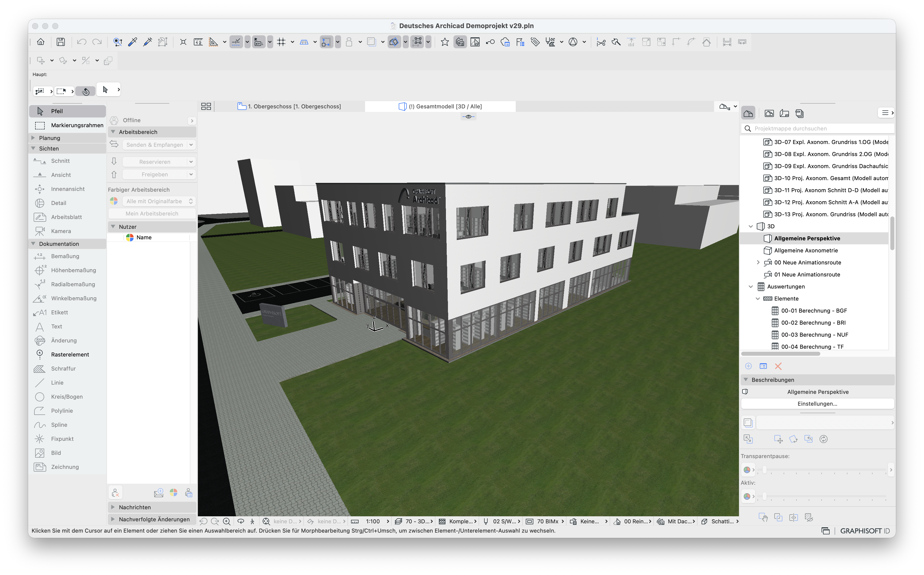Open Ausschnitt-Mappe view map icon

pos(769,113)
